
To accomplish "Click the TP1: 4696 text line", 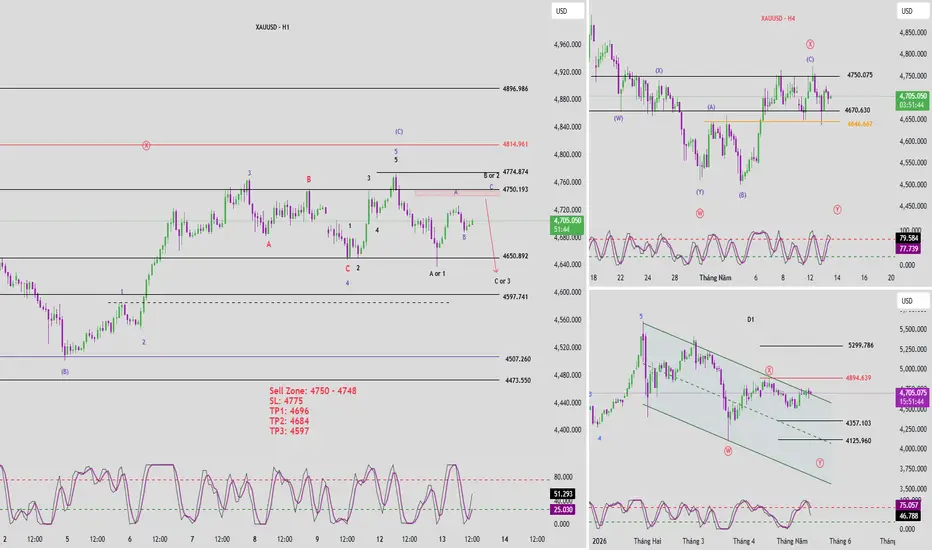I will coord(289,411).
